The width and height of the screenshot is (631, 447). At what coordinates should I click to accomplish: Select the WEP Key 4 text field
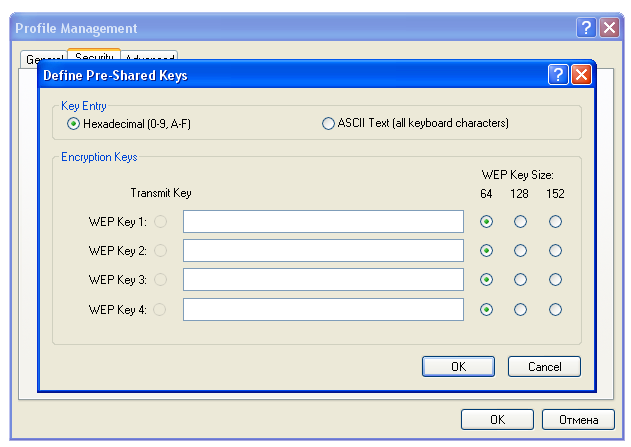(x=323, y=309)
